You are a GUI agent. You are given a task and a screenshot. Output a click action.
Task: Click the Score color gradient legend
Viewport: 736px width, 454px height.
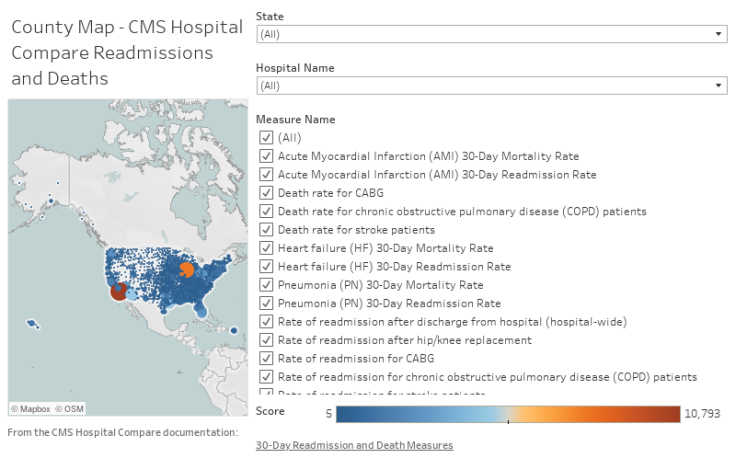[x=508, y=412]
